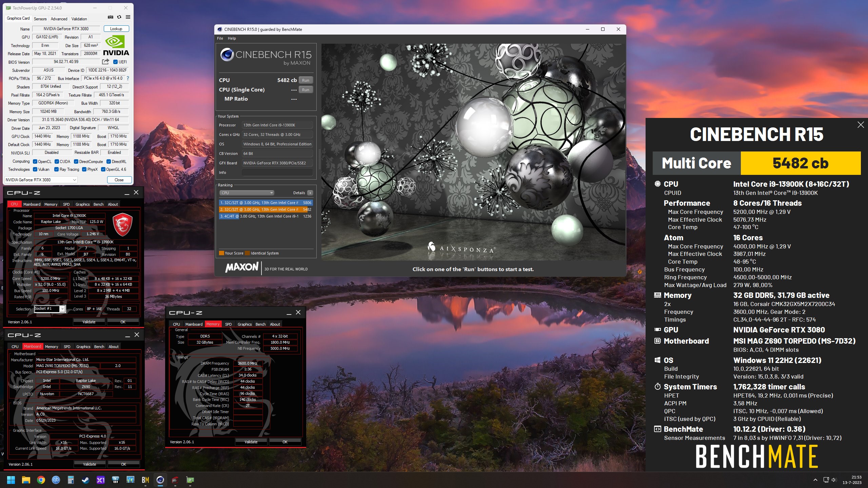Open the Windows Start menu
868x488 pixels.
pos(11,480)
